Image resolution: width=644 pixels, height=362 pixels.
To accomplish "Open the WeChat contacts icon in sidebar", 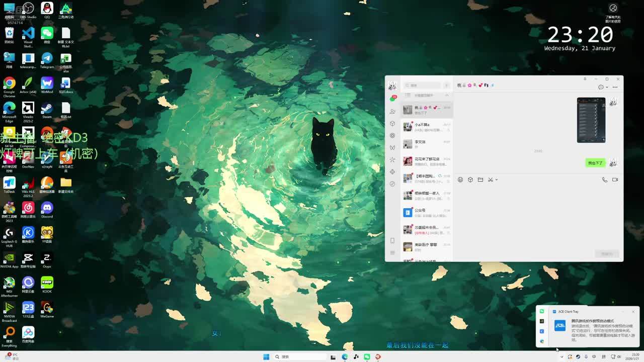I will click(x=392, y=112).
